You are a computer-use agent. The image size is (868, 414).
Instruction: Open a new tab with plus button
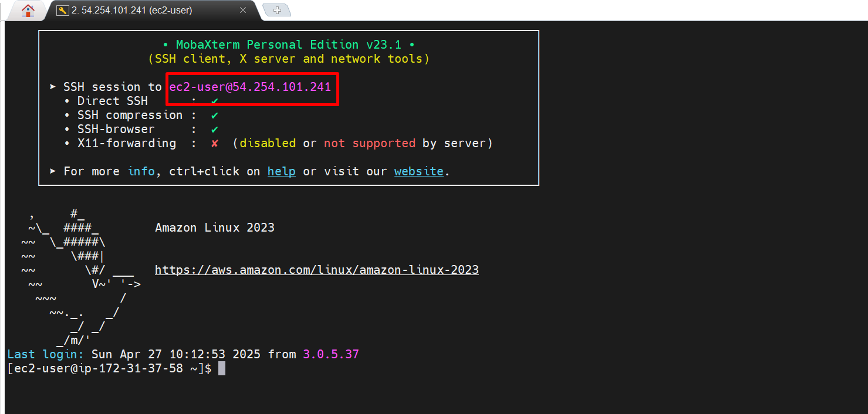coord(278,11)
